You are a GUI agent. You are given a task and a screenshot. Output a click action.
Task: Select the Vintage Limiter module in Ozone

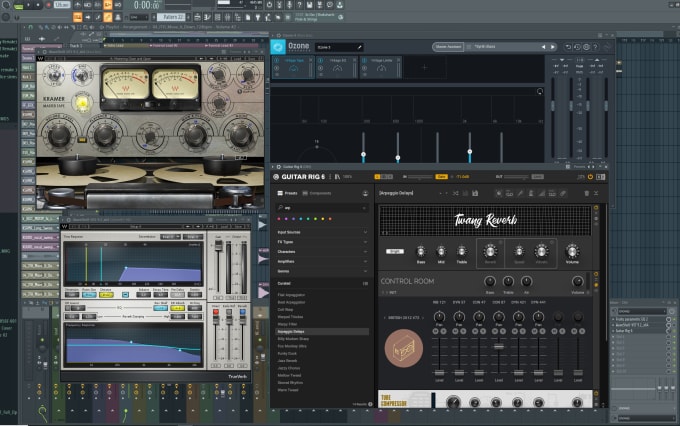(380, 67)
